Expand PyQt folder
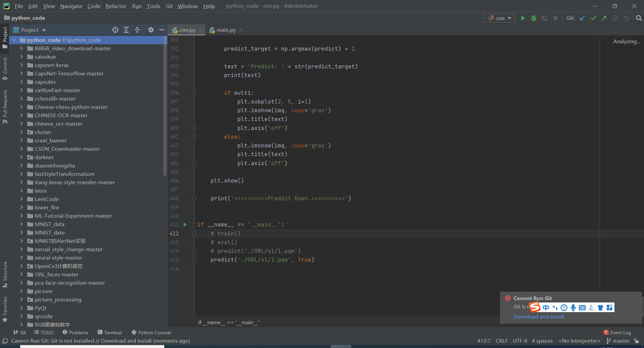This screenshot has width=644, height=348. (21, 308)
